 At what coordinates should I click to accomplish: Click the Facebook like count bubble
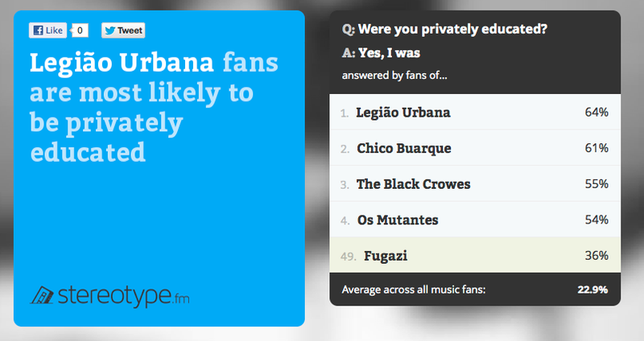[80, 31]
